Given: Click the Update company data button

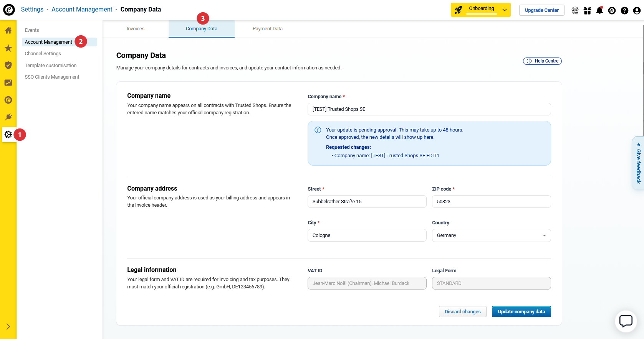Looking at the screenshot, I should (x=521, y=312).
